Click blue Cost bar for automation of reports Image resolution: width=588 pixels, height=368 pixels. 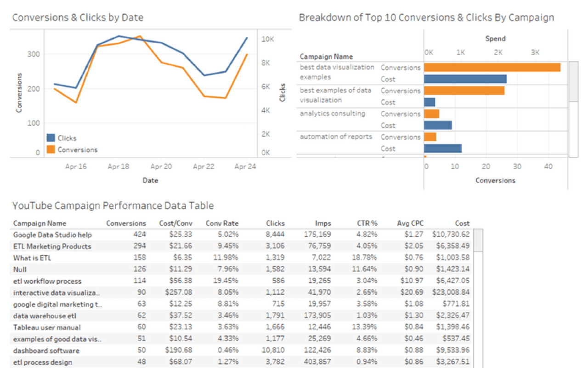(442, 149)
